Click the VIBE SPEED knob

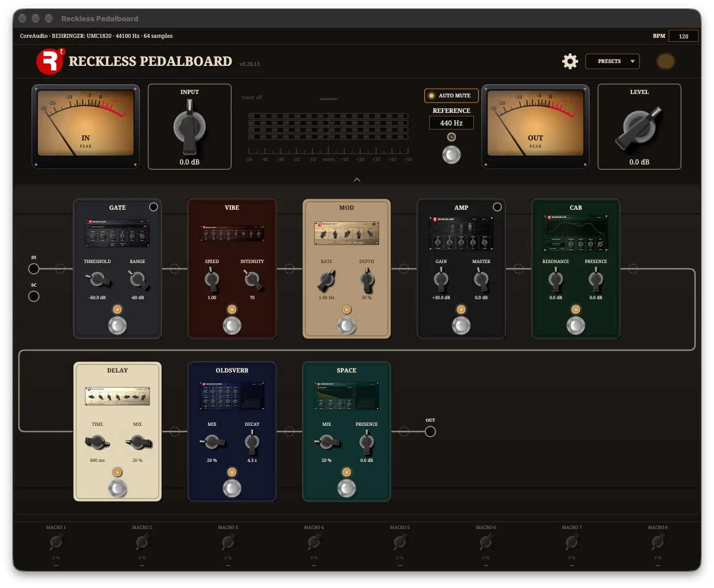(x=212, y=279)
